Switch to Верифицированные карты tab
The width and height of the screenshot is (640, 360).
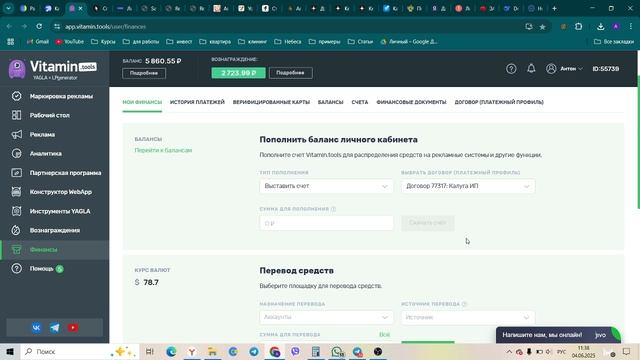[x=271, y=102]
